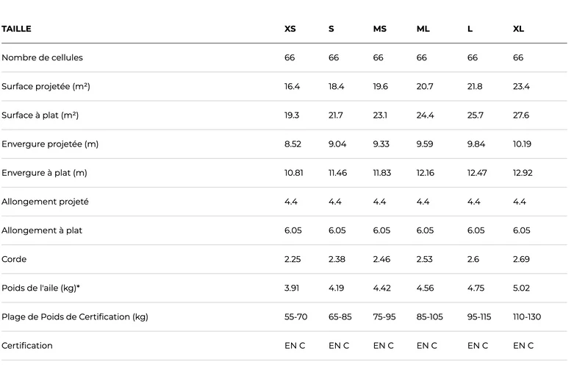
Task: Click the 75-95 weight range value
Action: tap(384, 317)
